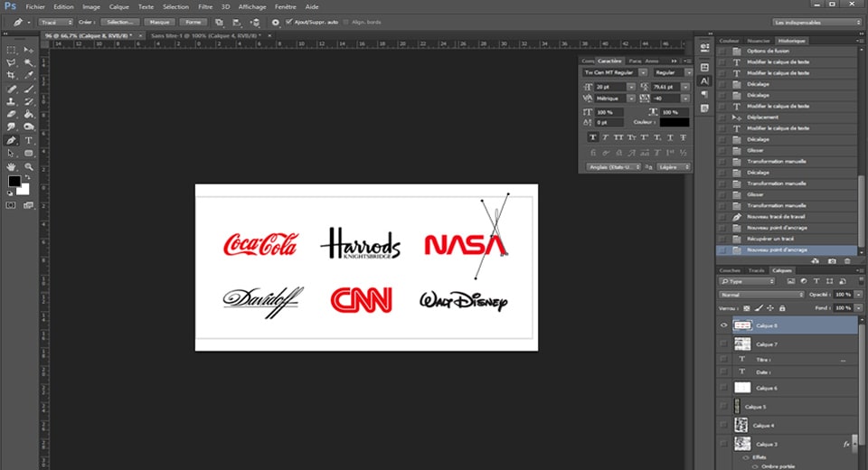Click the Forme button

point(193,22)
